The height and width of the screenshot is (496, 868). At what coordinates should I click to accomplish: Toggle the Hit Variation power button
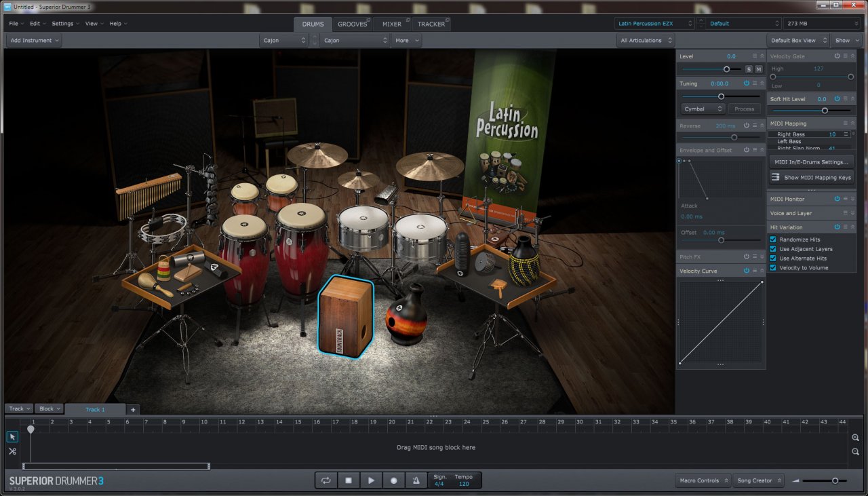pos(837,227)
